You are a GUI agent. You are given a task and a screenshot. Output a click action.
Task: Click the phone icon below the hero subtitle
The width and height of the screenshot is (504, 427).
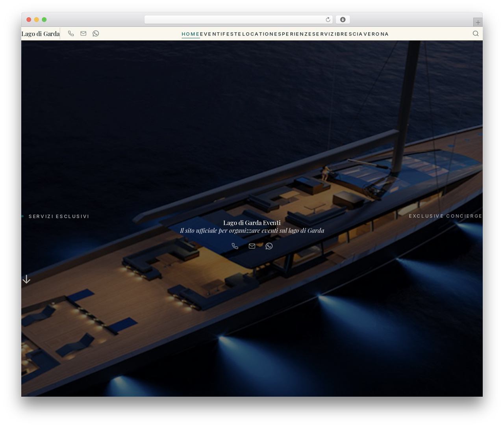point(235,246)
